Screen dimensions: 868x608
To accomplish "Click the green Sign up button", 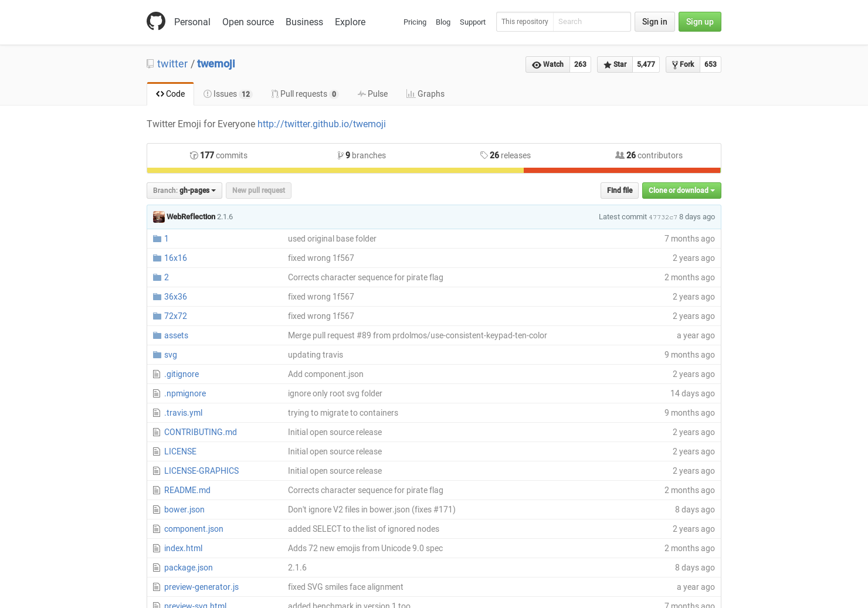I will [700, 22].
